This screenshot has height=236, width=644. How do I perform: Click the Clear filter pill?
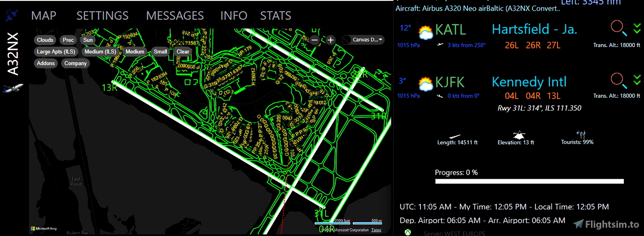pyautogui.click(x=183, y=52)
